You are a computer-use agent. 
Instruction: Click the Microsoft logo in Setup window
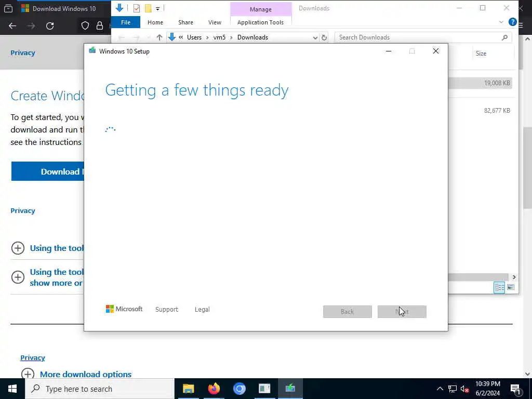tap(124, 309)
